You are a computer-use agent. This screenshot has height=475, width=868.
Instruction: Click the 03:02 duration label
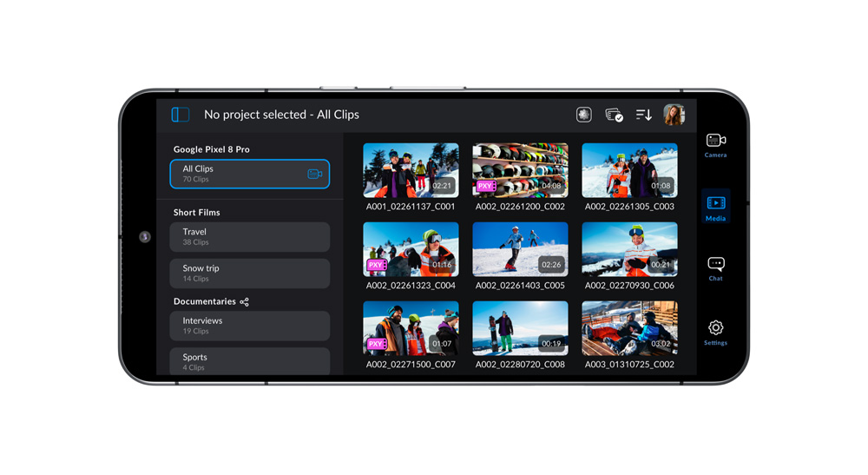click(x=661, y=344)
